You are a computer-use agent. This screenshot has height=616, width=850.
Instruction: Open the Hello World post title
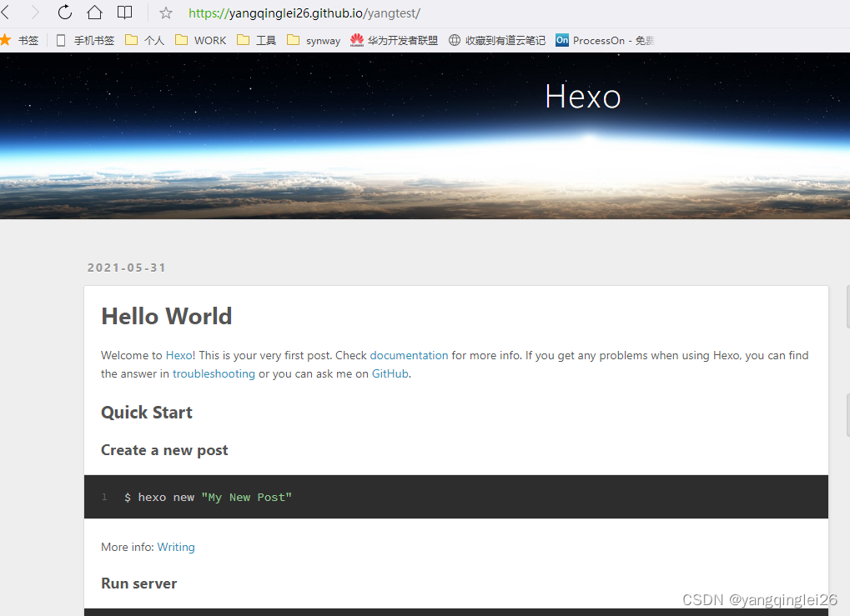pyautogui.click(x=167, y=317)
